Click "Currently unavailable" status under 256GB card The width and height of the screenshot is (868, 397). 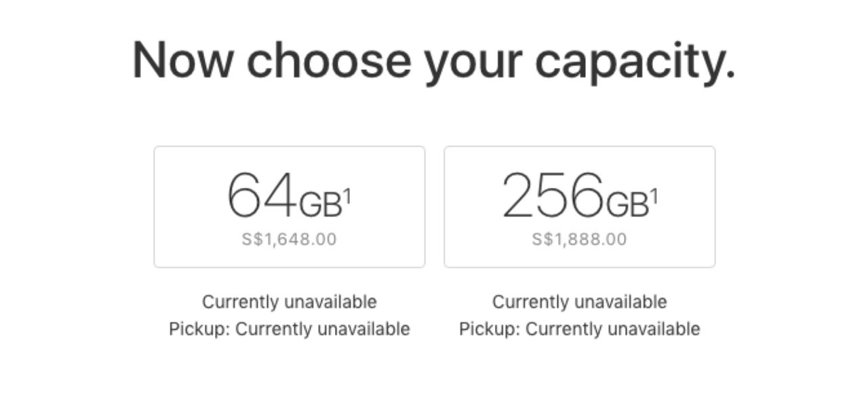point(579,301)
